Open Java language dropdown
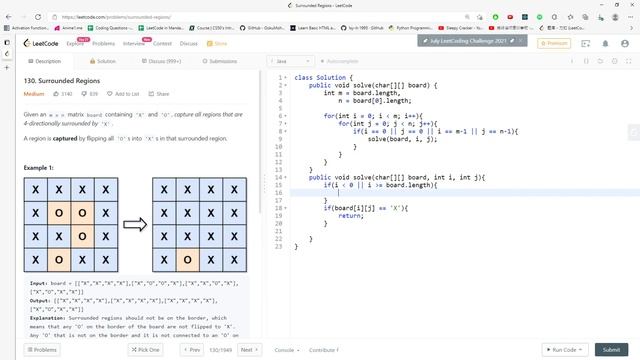 point(290,61)
